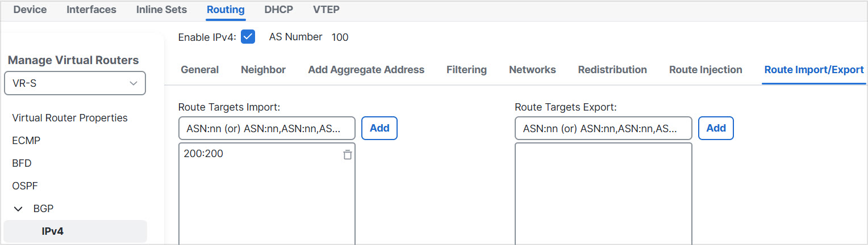This screenshot has width=868, height=245.
Task: Add the Route Targets Import entry
Action: coord(379,128)
